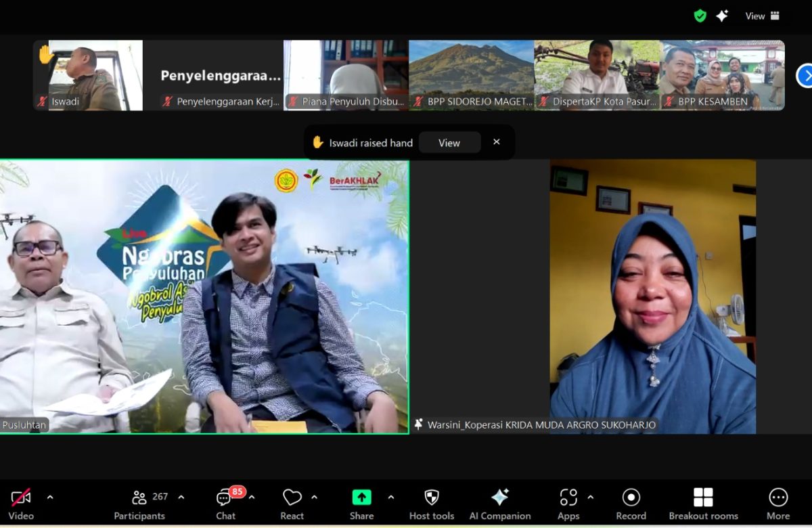Open the More options menu

coord(778,504)
